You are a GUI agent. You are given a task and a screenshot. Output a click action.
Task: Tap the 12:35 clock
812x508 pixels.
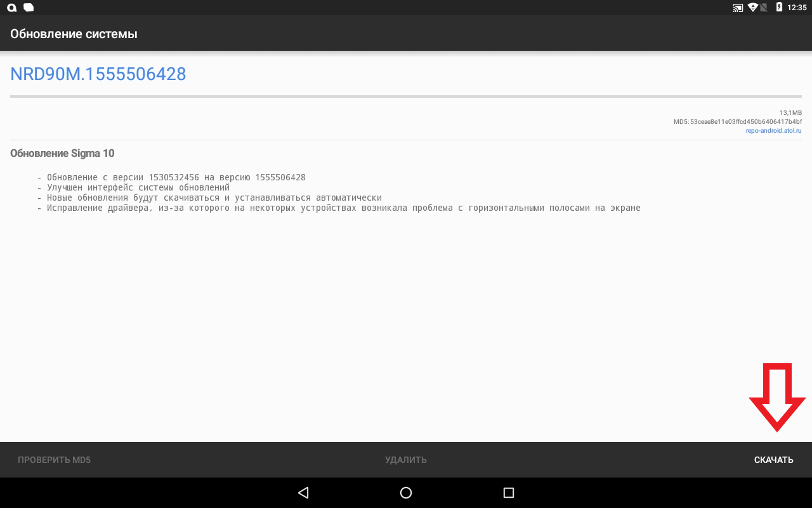point(797,8)
